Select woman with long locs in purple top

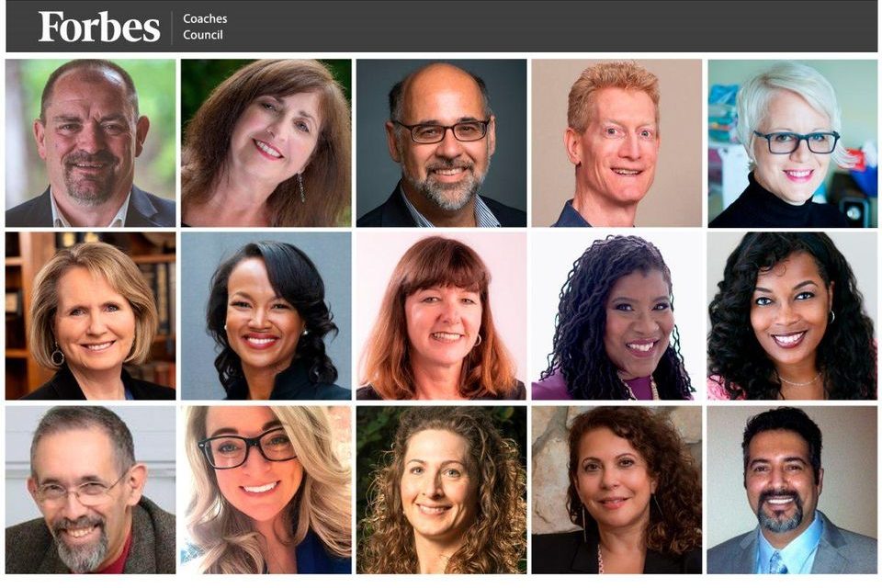tap(617, 316)
